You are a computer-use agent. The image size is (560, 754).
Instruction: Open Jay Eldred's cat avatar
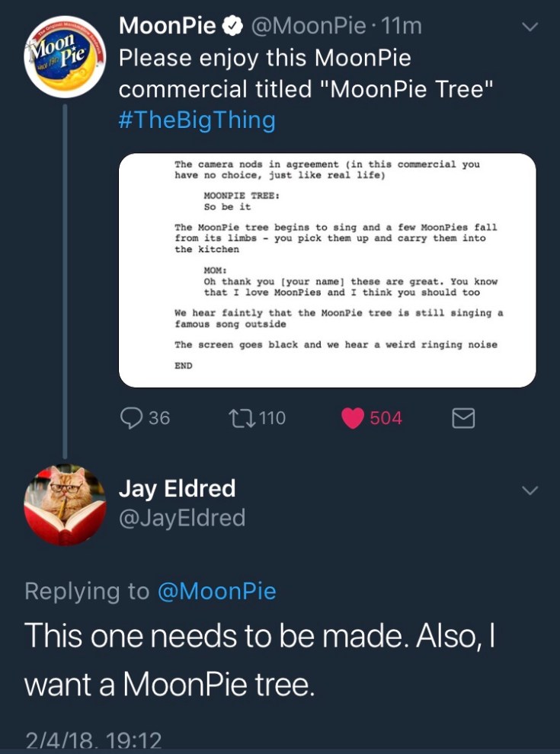tap(64, 505)
